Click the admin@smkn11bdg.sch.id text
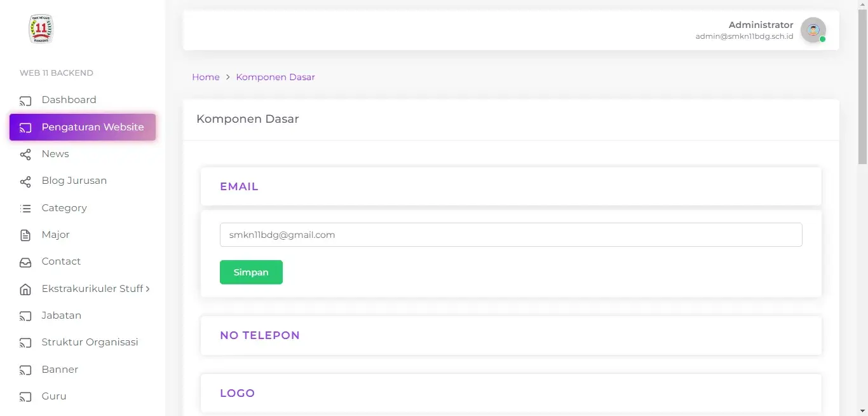The width and height of the screenshot is (868, 416). coord(744,37)
